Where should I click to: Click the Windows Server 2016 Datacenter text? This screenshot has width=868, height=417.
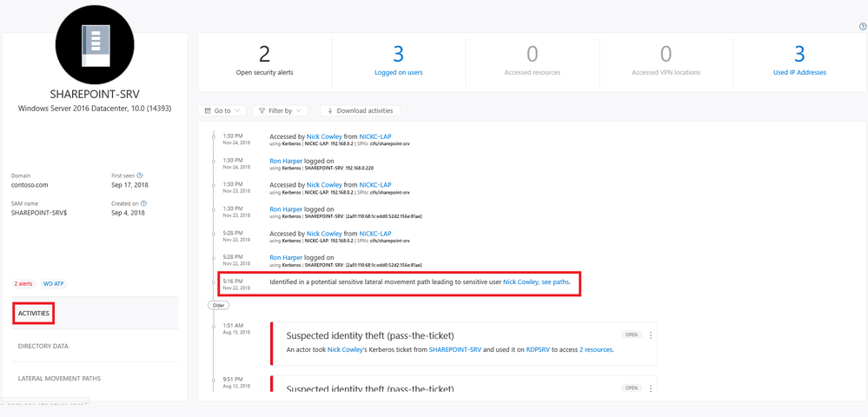95,109
